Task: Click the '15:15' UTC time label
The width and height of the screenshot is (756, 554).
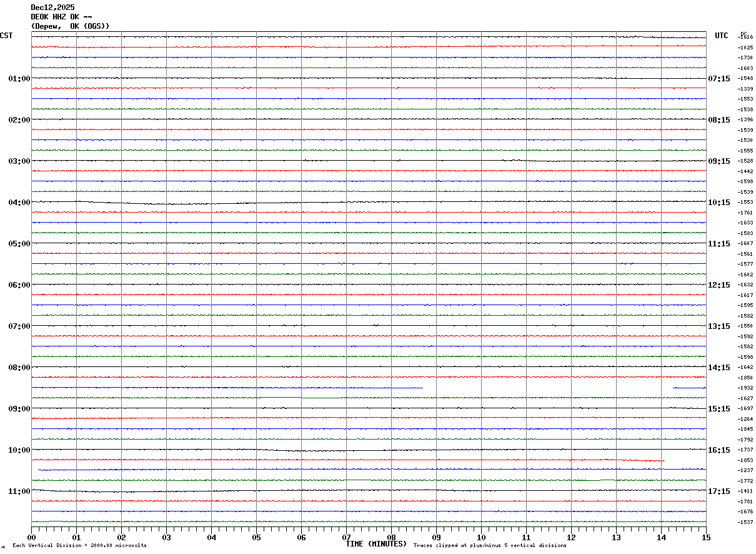Action: [719, 409]
